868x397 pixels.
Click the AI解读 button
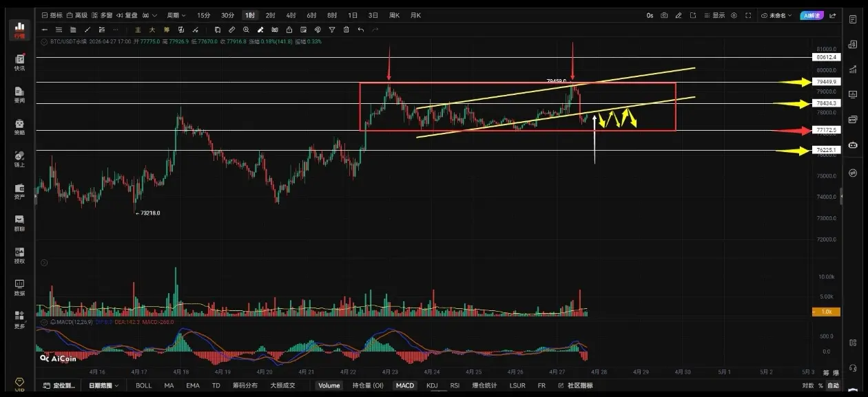(x=812, y=15)
